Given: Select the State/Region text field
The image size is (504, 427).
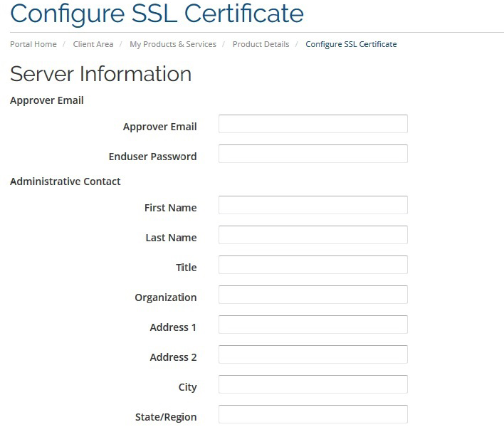Looking at the screenshot, I should [x=313, y=414].
